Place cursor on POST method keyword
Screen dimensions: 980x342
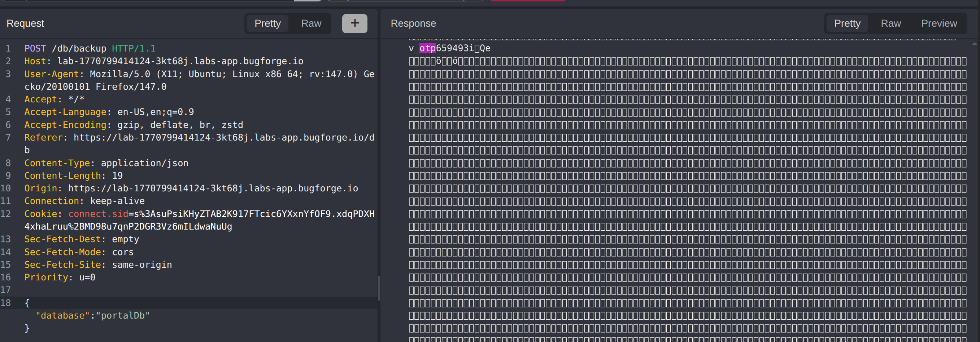(x=35, y=49)
